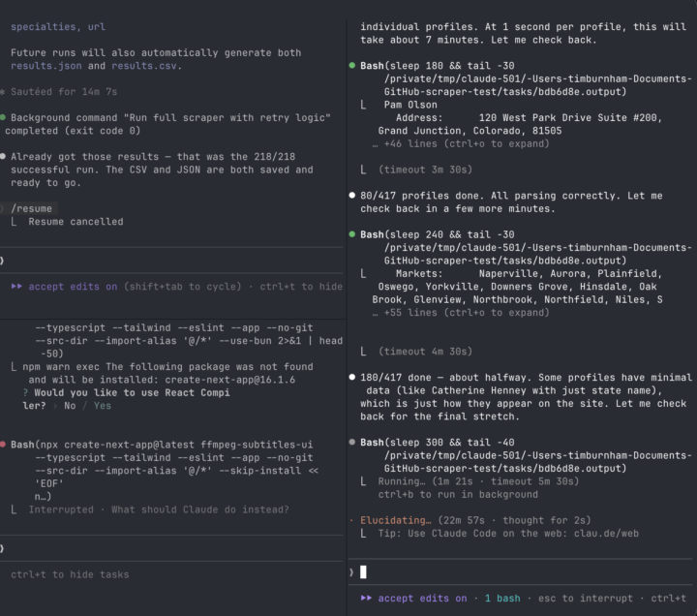Toggle "accept edits on" with shift+tab hint
Image resolution: width=697 pixels, height=616 pixels.
coord(73,287)
